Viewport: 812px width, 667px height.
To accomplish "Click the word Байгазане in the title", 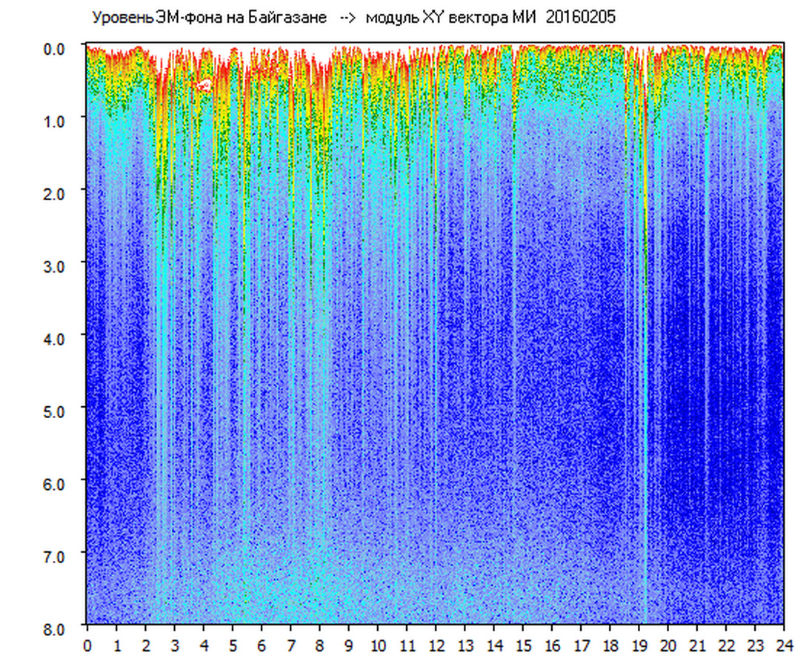I will [288, 18].
